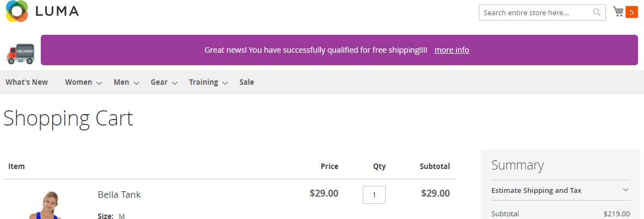Open the Bella Tank product link
The height and width of the screenshot is (219, 644).
click(x=119, y=195)
